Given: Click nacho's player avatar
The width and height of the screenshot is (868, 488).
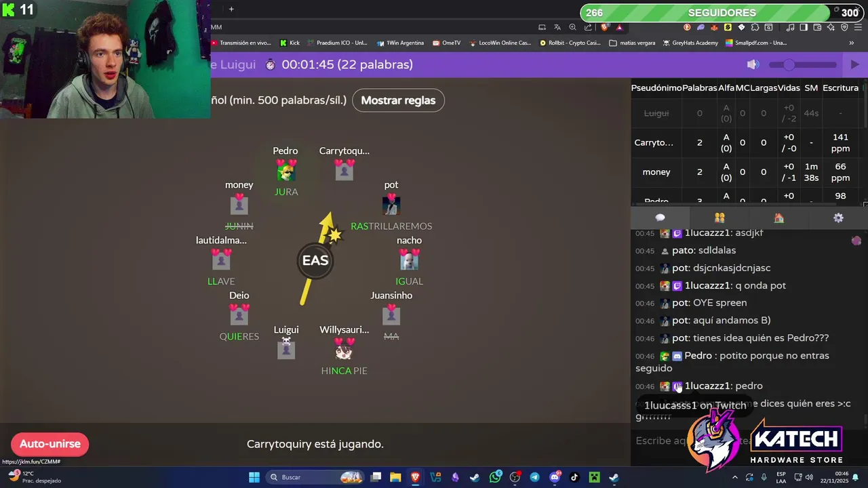Looking at the screenshot, I should (x=409, y=260).
